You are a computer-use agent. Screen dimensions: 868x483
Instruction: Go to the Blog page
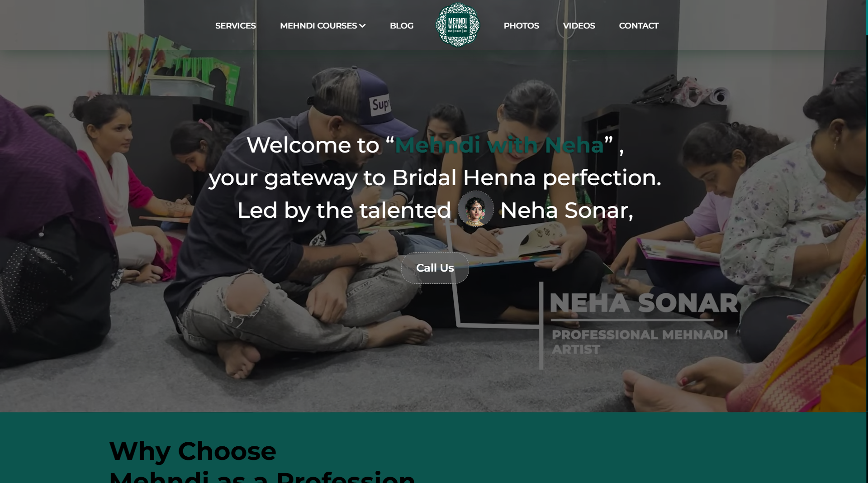tap(402, 26)
